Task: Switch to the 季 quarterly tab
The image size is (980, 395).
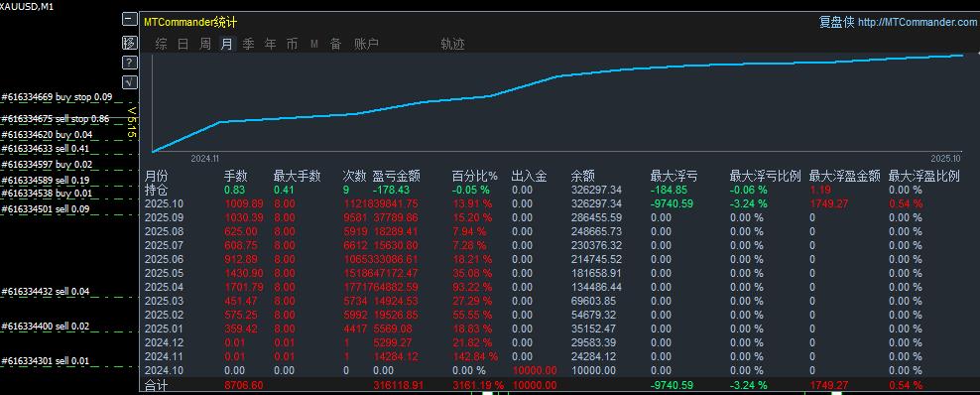Action: pos(249,45)
